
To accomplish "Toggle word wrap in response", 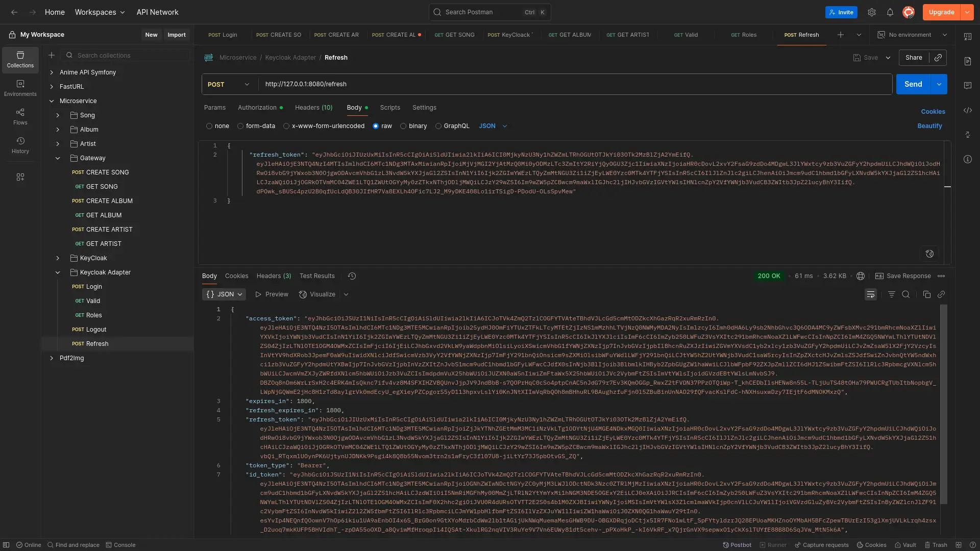I will (x=871, y=294).
